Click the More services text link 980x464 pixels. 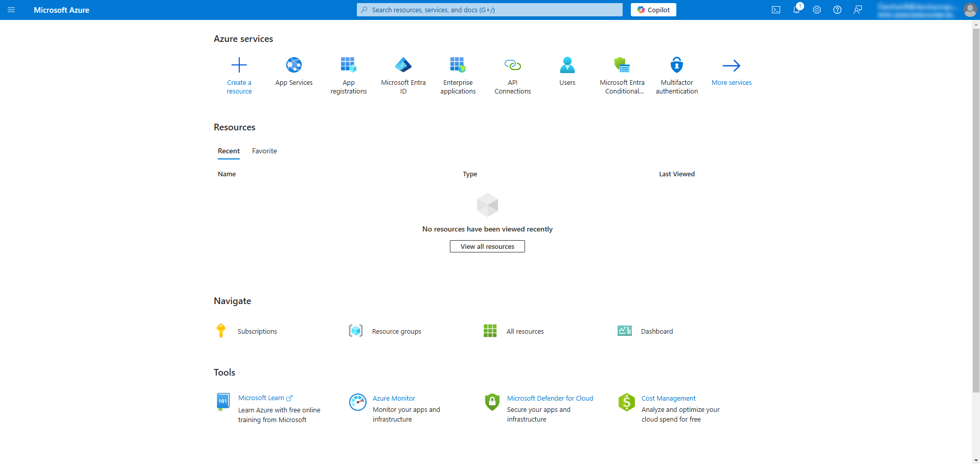coord(732,83)
